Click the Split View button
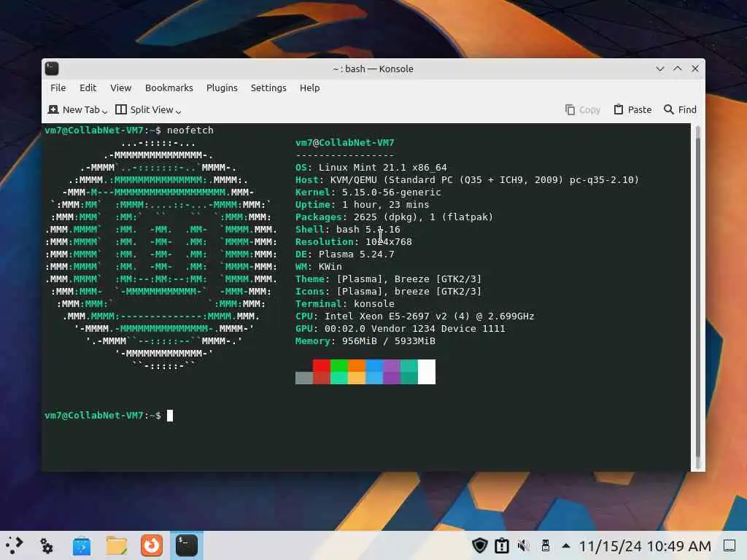 (x=144, y=109)
